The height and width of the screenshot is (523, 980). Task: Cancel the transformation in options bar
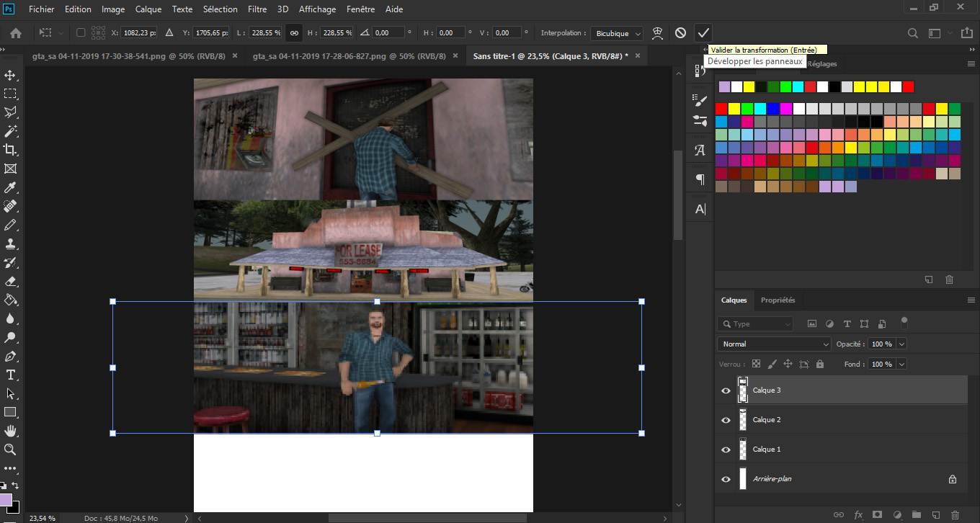click(x=680, y=32)
